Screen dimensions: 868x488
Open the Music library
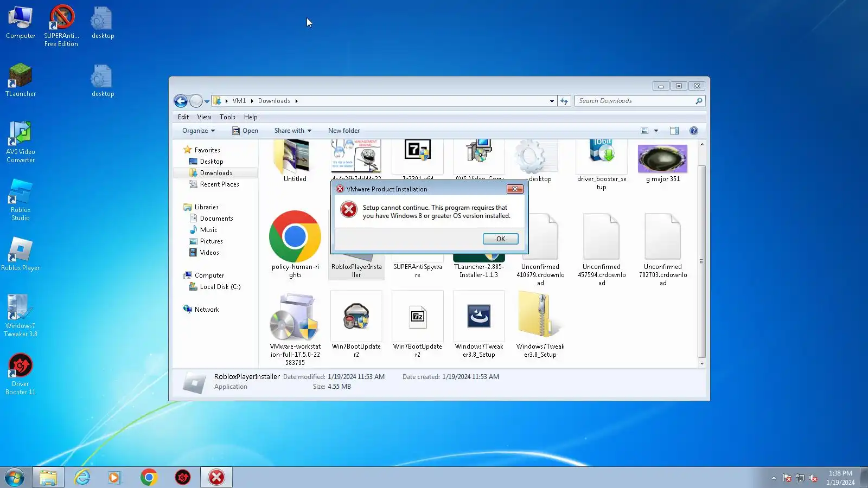pos(209,230)
